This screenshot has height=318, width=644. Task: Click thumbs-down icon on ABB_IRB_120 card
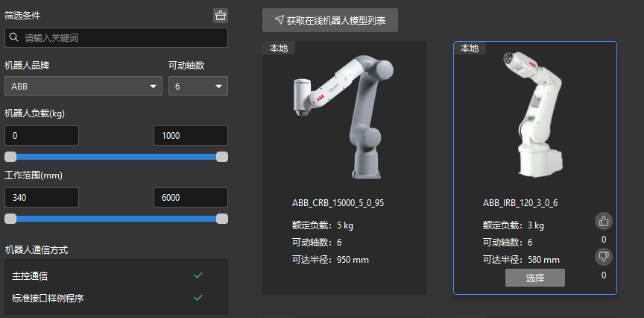tap(603, 257)
